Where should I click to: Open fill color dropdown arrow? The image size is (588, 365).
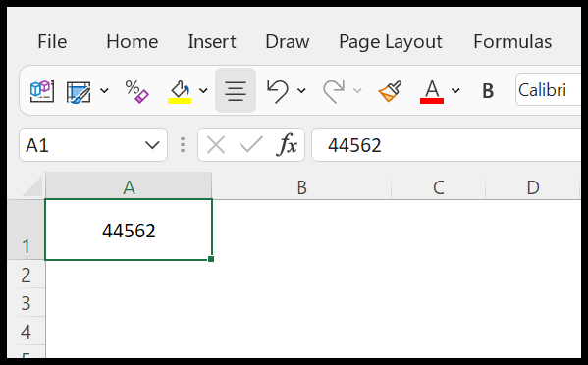tap(203, 90)
